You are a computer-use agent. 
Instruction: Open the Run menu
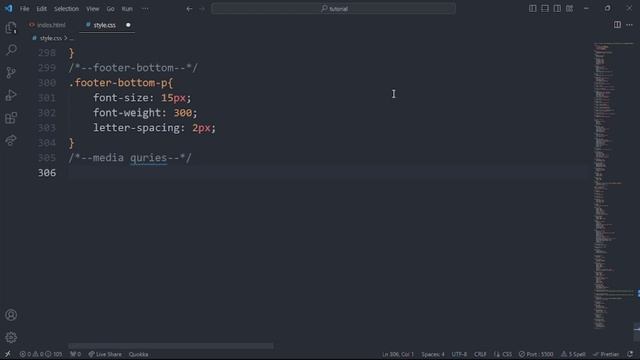(x=127, y=9)
